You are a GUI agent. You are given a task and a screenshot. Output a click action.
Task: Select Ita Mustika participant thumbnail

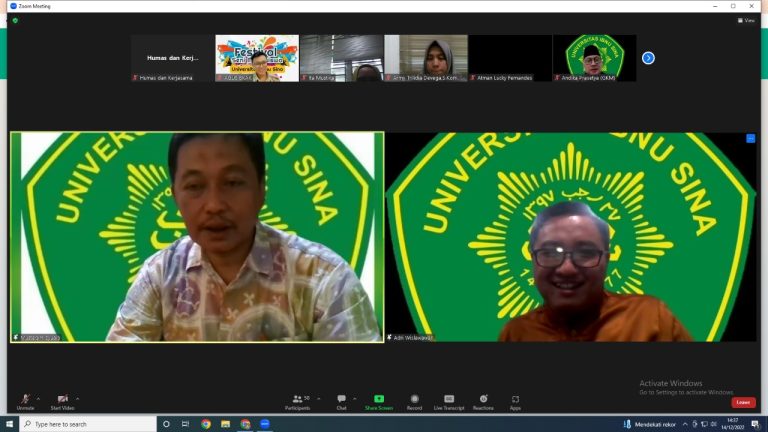pyautogui.click(x=341, y=58)
